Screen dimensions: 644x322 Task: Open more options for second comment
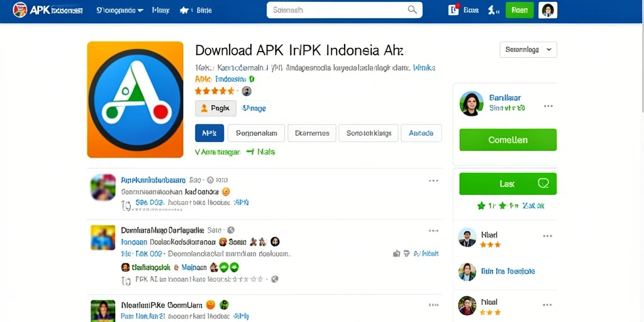point(433,231)
